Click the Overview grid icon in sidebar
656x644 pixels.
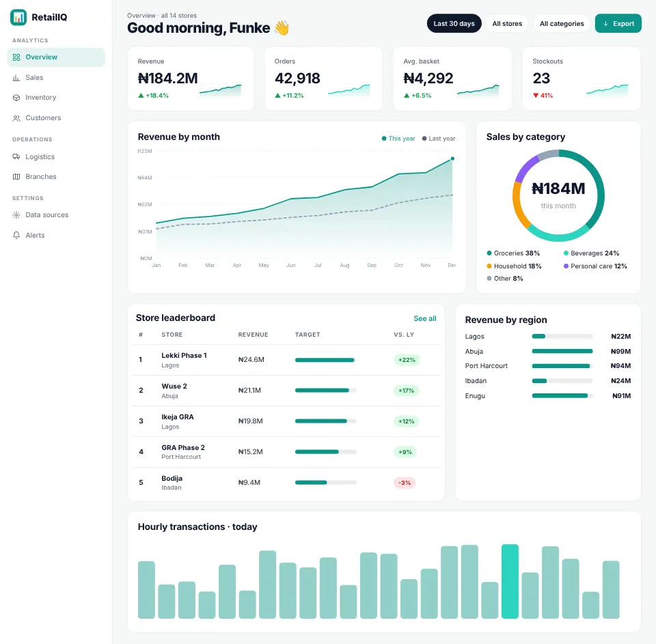[x=16, y=57]
